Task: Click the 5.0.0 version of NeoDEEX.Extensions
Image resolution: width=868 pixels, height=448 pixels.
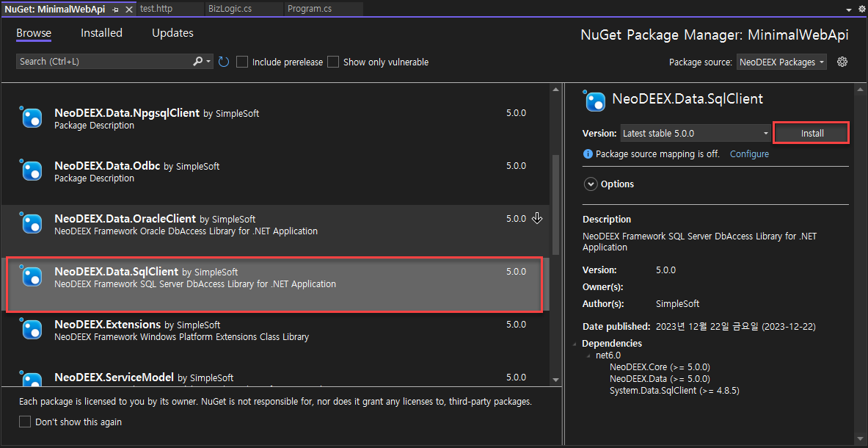Action: tap(516, 325)
